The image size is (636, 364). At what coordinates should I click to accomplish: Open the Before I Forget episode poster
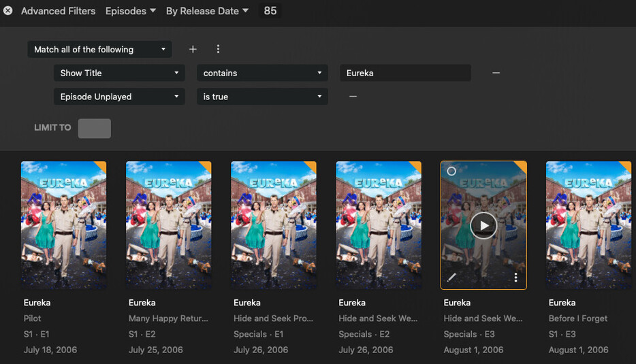coord(588,225)
